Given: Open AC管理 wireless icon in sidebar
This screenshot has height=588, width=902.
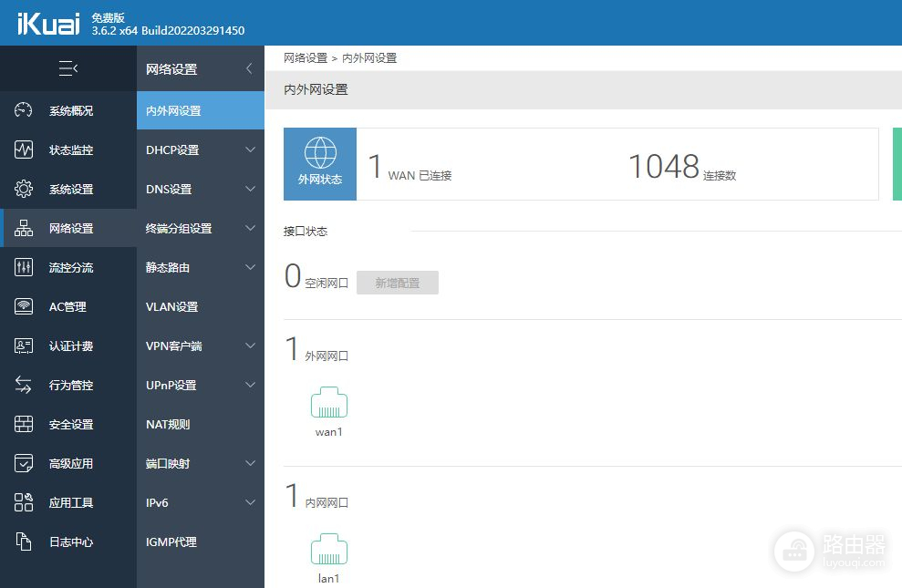Looking at the screenshot, I should 24,306.
